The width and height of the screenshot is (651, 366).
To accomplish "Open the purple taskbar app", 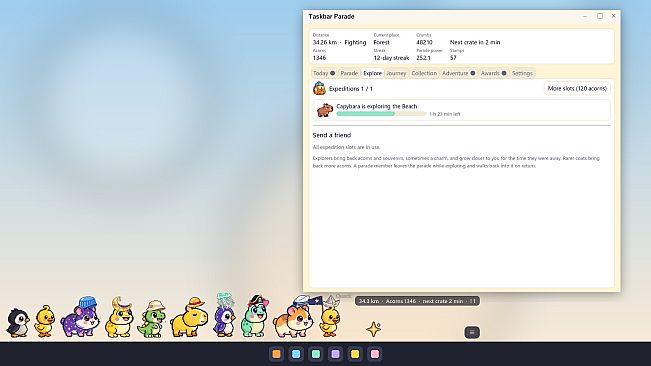I will [x=335, y=354].
